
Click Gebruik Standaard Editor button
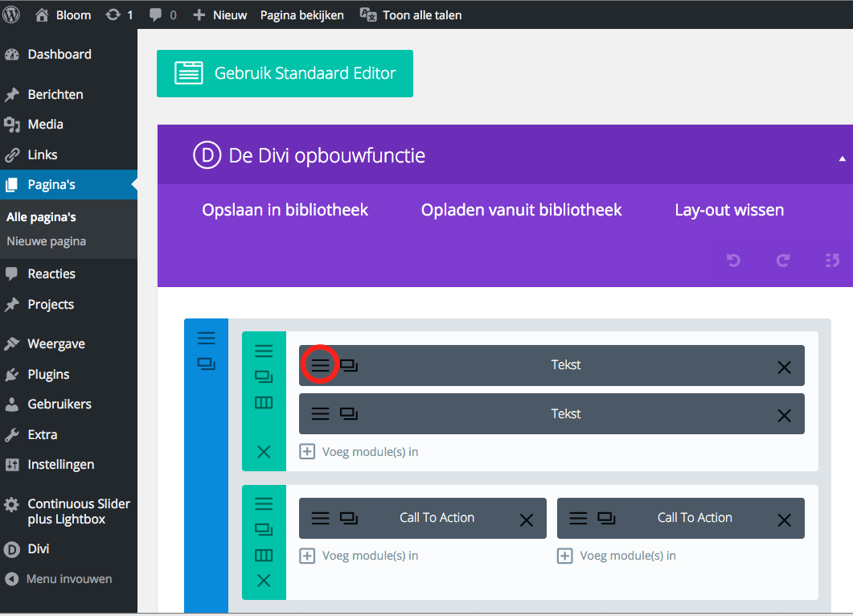[x=285, y=73]
